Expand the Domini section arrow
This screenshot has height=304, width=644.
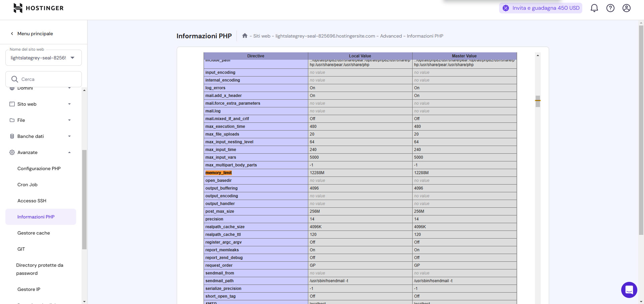point(69,88)
